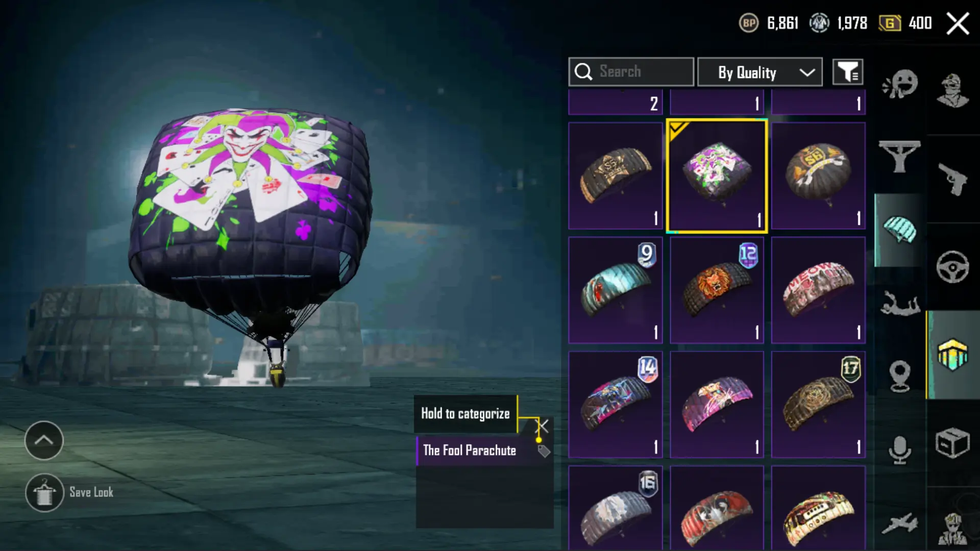
Task: Open the parachute skins tab
Action: click(900, 230)
